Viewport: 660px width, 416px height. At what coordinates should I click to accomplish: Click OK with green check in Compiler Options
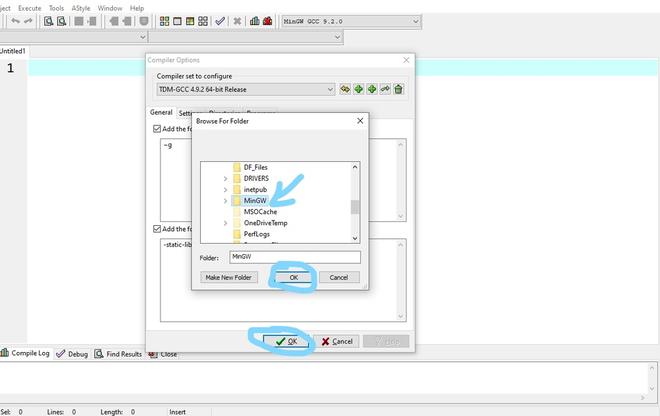(x=286, y=341)
